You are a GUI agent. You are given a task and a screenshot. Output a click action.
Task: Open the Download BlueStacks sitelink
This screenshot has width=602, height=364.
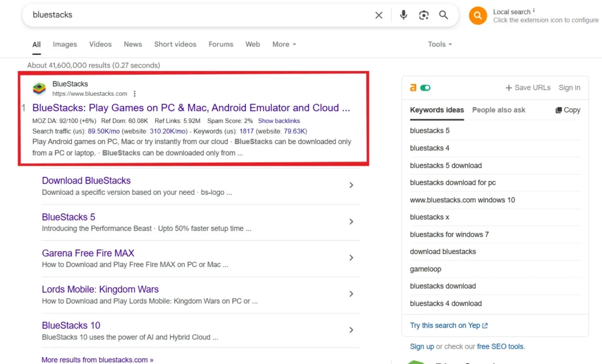point(86,181)
